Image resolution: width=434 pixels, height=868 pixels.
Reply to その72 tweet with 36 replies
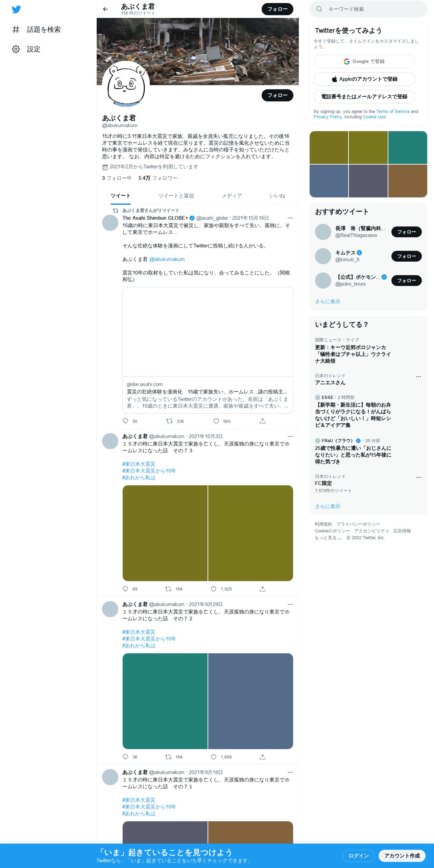tap(130, 757)
